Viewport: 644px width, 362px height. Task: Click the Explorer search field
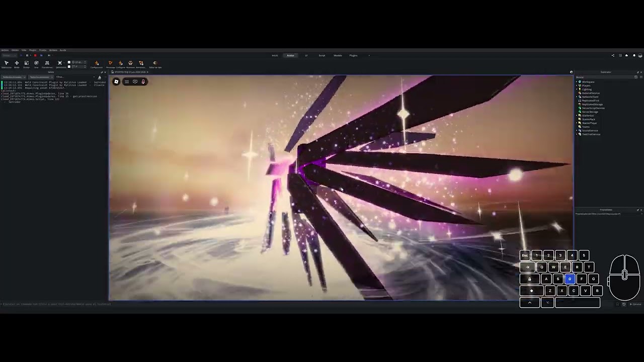(604, 77)
